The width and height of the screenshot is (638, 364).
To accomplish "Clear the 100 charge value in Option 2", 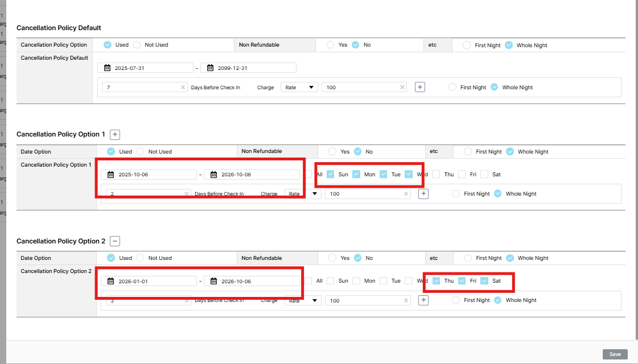I will click(406, 300).
